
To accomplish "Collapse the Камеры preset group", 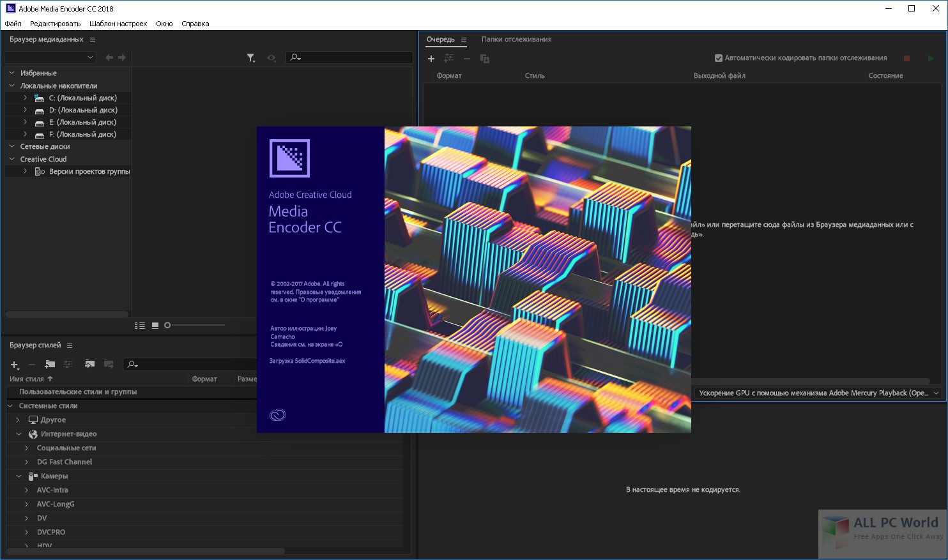I will coord(19,476).
